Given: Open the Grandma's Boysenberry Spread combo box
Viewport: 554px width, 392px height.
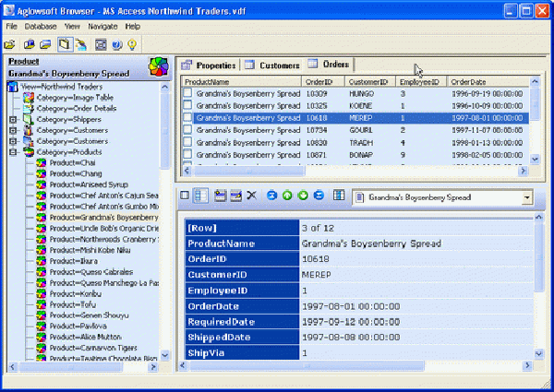Looking at the screenshot, I should (526, 197).
